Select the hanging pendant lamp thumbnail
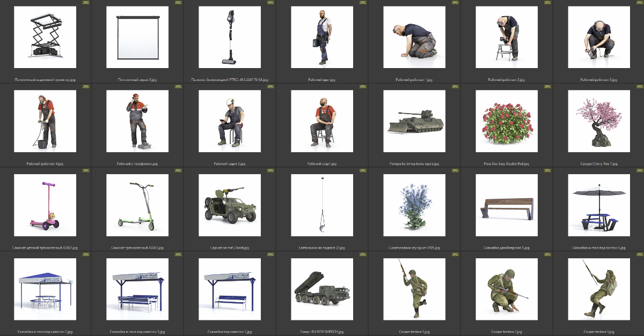 (x=323, y=205)
